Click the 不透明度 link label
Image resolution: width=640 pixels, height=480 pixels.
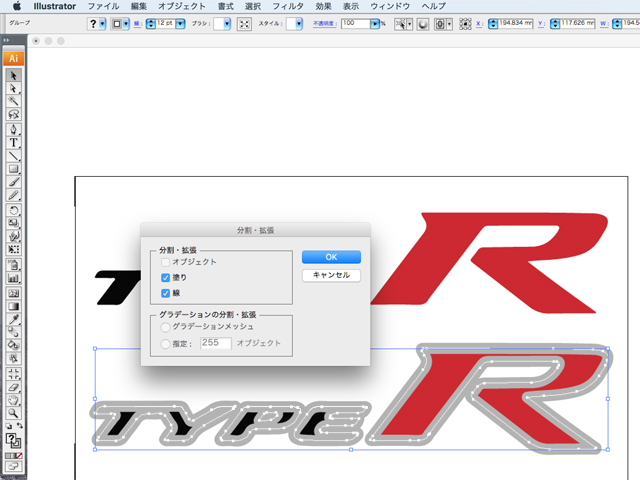click(x=324, y=24)
